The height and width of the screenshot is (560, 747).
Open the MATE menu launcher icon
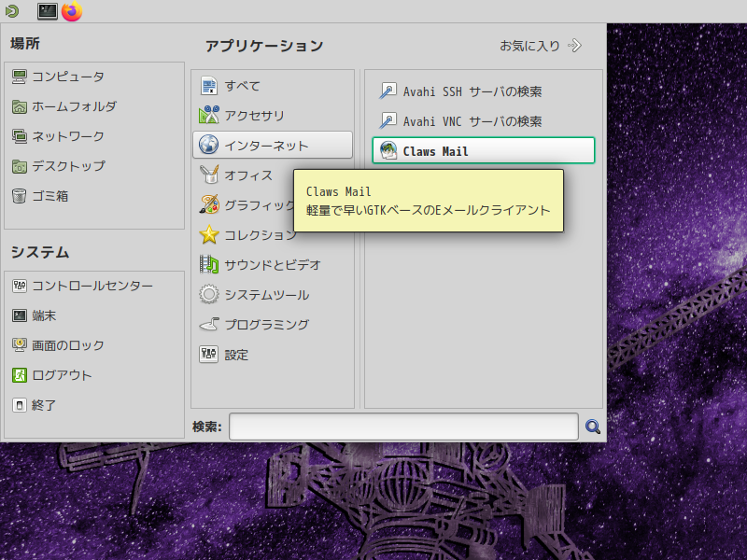coord(12,11)
